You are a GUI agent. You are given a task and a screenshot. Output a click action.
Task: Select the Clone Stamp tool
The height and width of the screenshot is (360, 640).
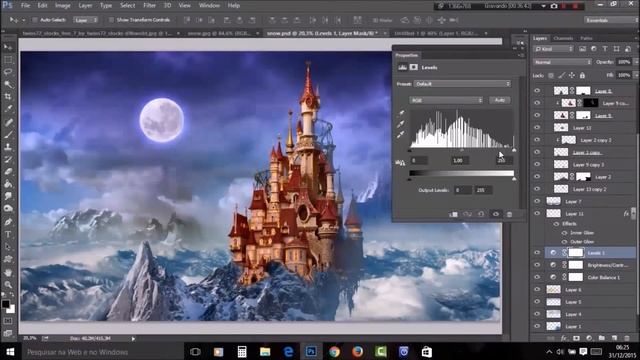click(x=8, y=147)
